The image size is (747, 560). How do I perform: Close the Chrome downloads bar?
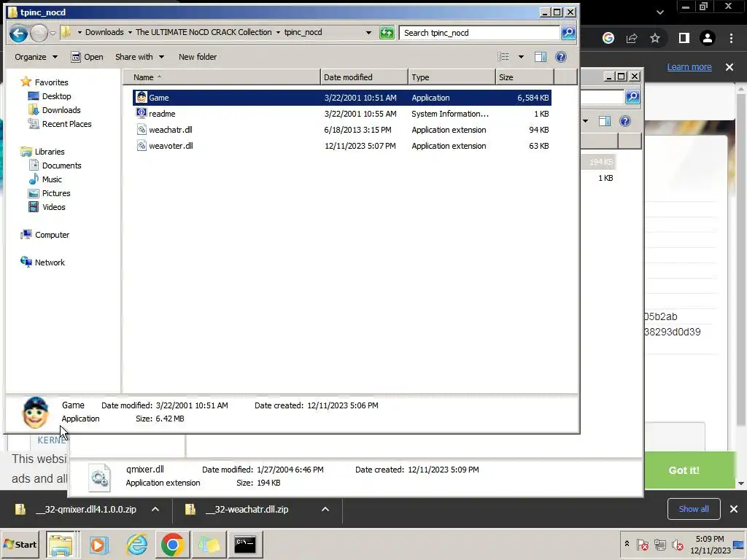[x=734, y=509]
